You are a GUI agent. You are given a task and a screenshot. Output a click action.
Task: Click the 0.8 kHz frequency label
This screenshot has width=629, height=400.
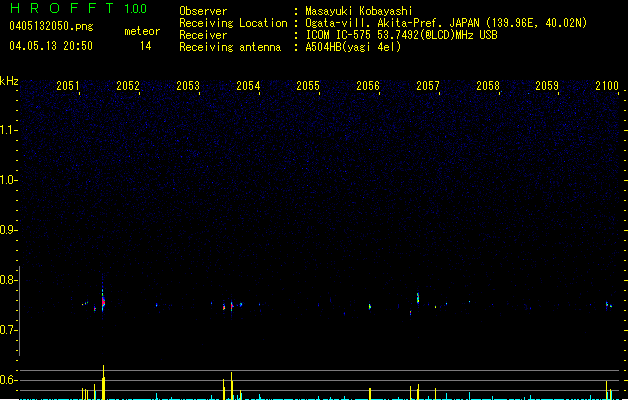click(x=8, y=280)
